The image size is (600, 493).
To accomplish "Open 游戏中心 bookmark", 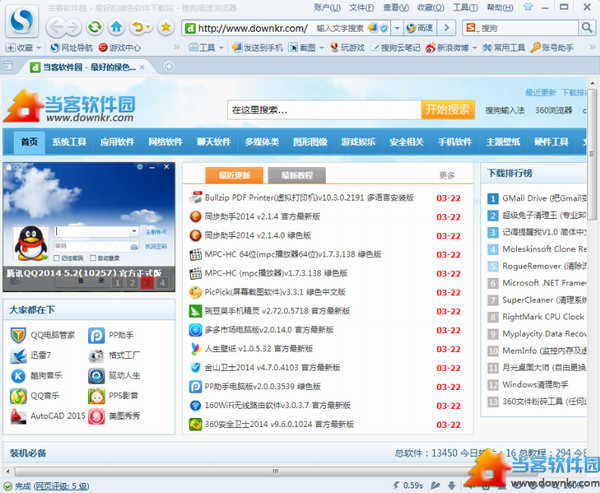I will [120, 47].
